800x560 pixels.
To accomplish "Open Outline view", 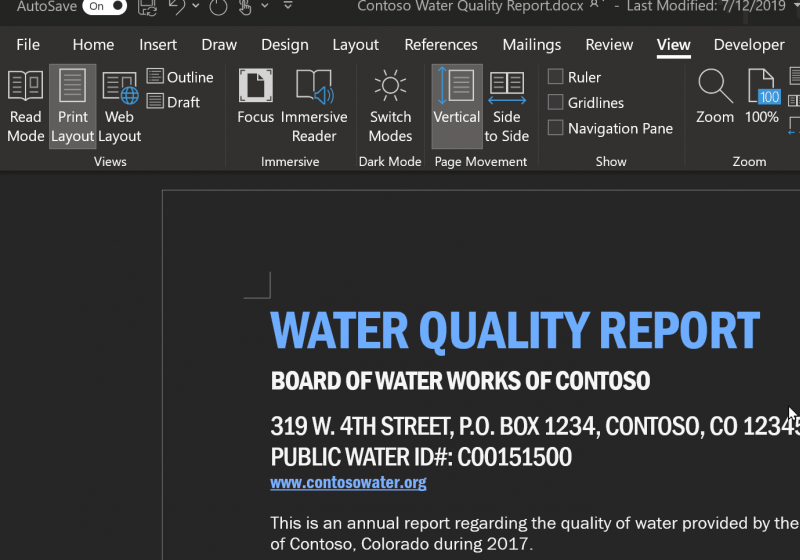I will click(180, 77).
